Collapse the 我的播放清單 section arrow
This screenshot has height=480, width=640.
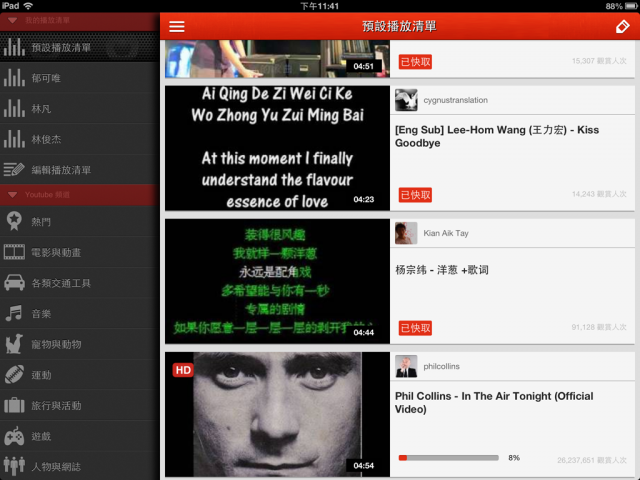point(12,20)
